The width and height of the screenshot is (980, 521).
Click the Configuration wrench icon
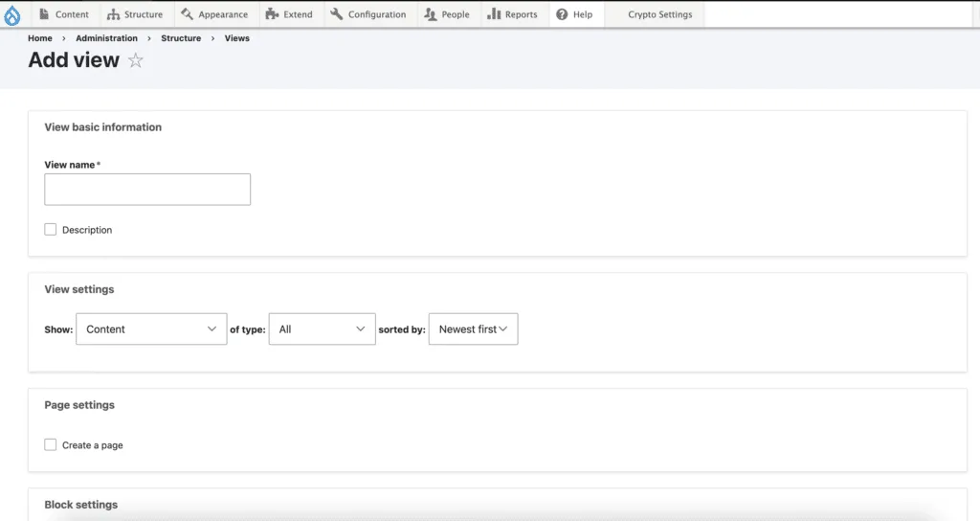point(336,13)
